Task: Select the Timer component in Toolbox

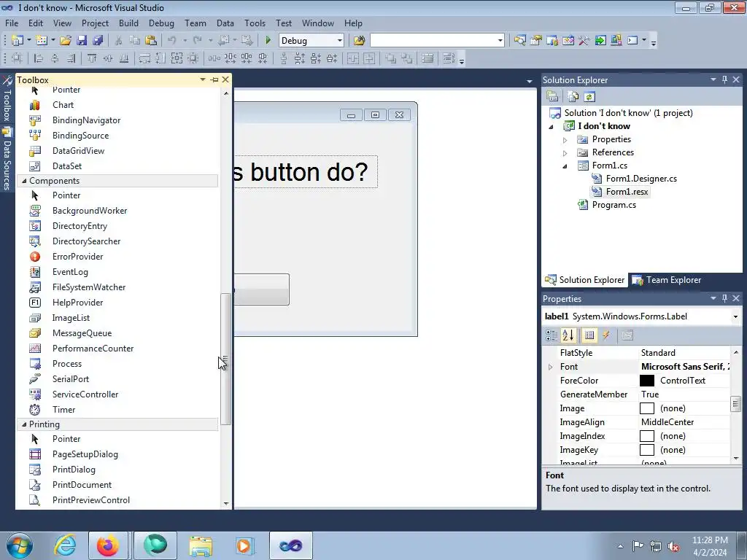Action: coord(64,410)
